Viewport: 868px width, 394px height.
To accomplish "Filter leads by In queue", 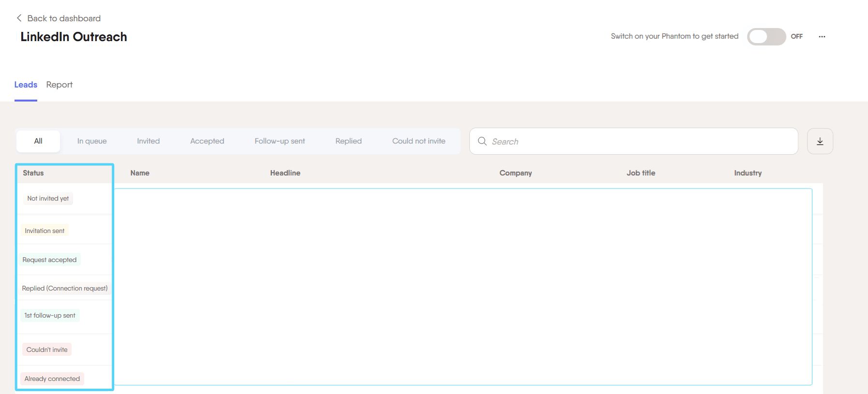I will coord(92,141).
